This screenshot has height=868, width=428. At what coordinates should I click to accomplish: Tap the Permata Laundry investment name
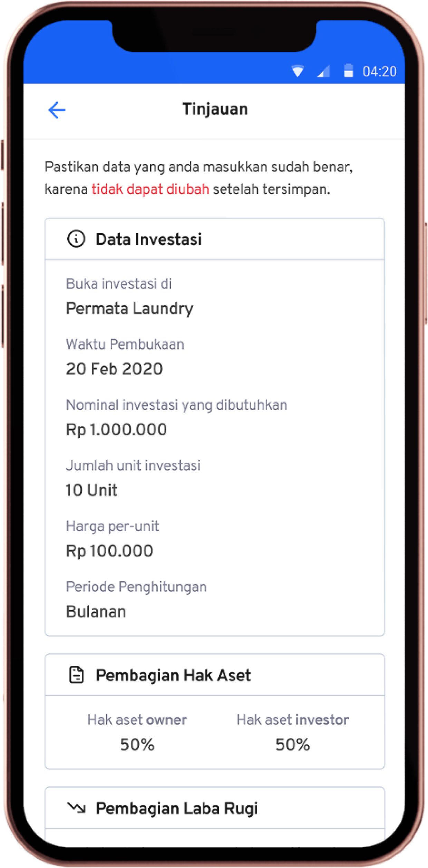pos(129,309)
